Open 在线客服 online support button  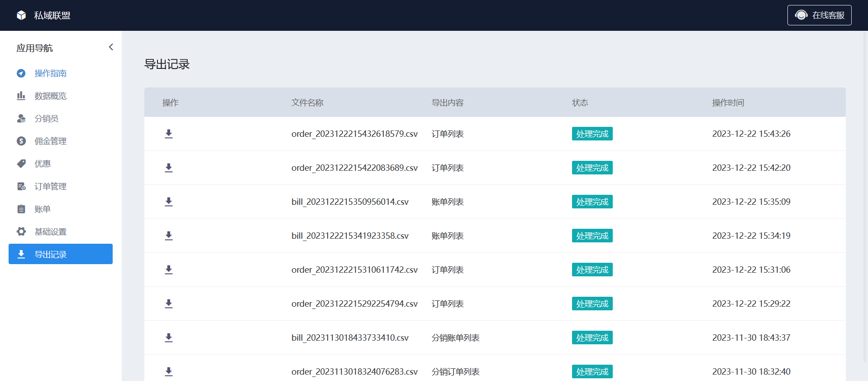tap(819, 15)
